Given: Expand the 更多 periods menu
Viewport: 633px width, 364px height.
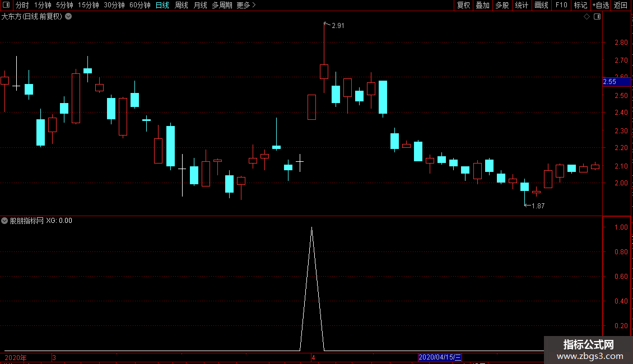Looking at the screenshot, I should point(246,5).
